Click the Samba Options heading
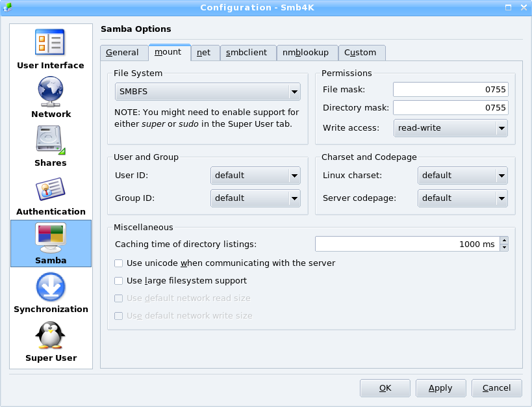This screenshot has height=407, width=532. coord(136,29)
